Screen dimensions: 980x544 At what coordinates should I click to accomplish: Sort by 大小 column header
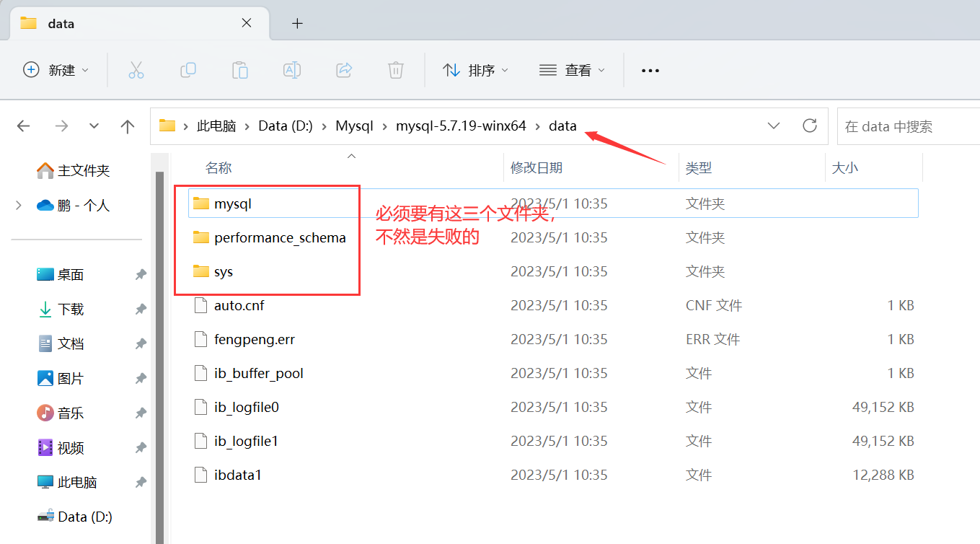click(x=845, y=168)
